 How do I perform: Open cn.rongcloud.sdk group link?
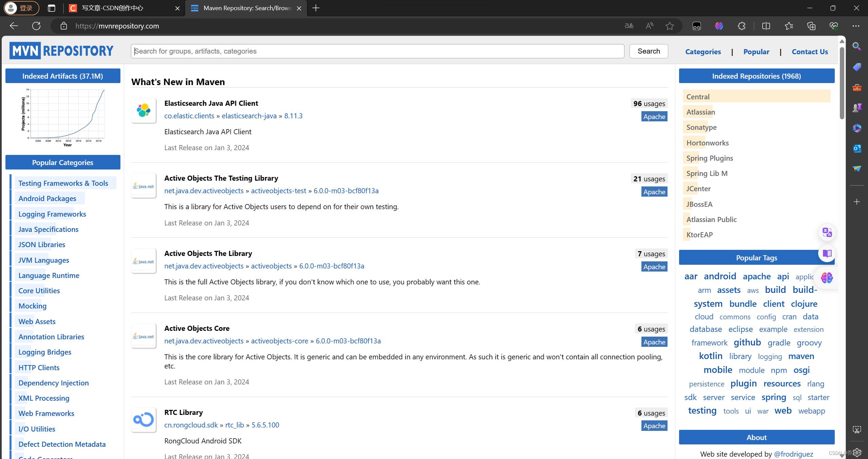coord(191,425)
